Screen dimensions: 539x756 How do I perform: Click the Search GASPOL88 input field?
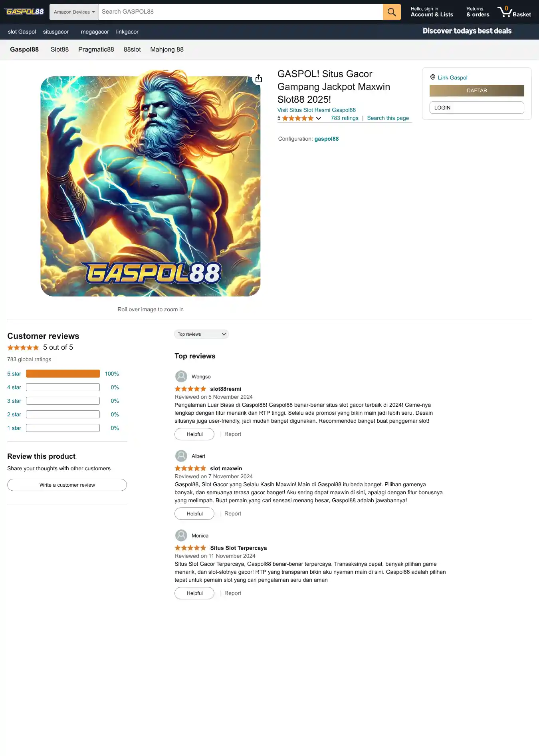[240, 12]
